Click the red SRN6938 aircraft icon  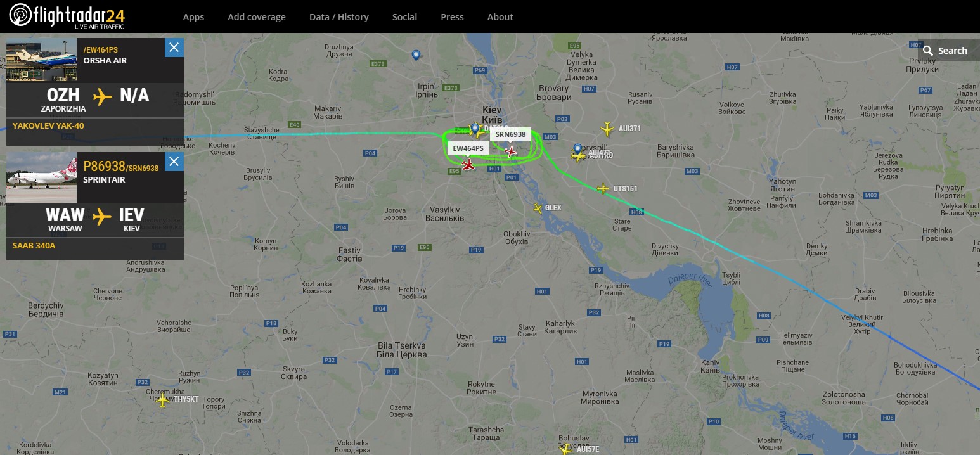click(510, 151)
